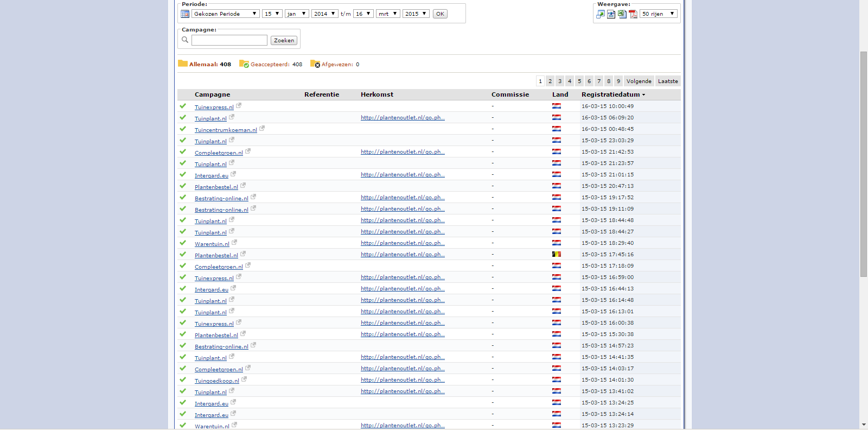Open Herkomst link on row 15-03-15 16:14:48
The width and height of the screenshot is (868, 430).
point(403,300)
